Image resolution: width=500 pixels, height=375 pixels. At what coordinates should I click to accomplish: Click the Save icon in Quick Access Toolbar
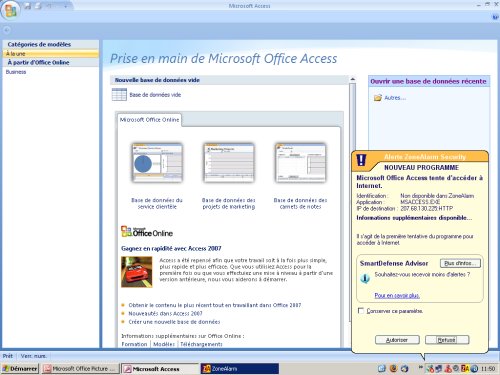[28, 6]
